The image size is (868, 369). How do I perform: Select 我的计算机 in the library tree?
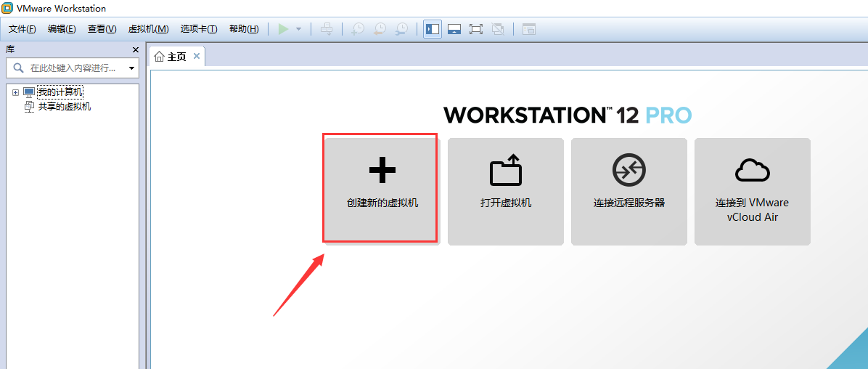pos(60,92)
